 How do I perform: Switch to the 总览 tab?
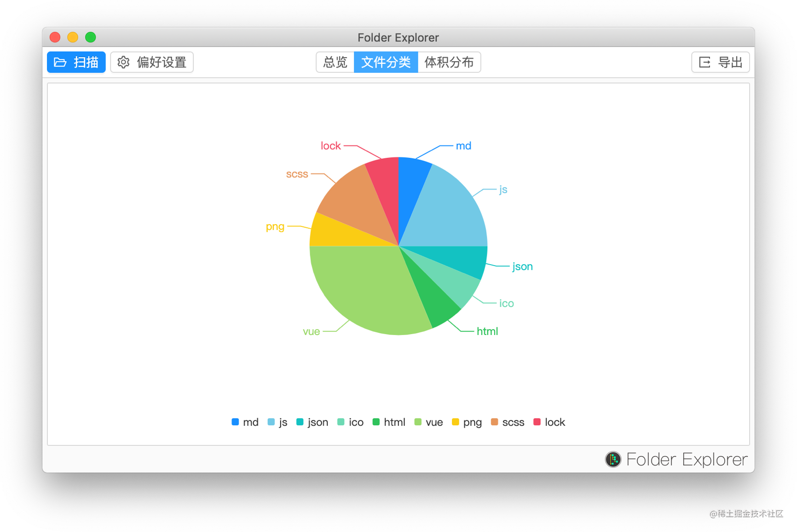(x=335, y=62)
